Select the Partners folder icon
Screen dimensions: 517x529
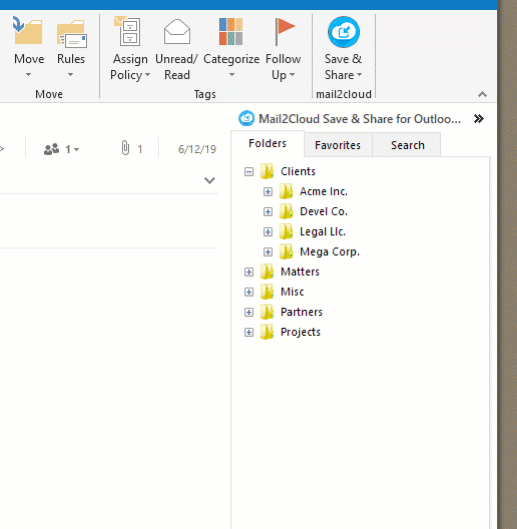click(267, 312)
